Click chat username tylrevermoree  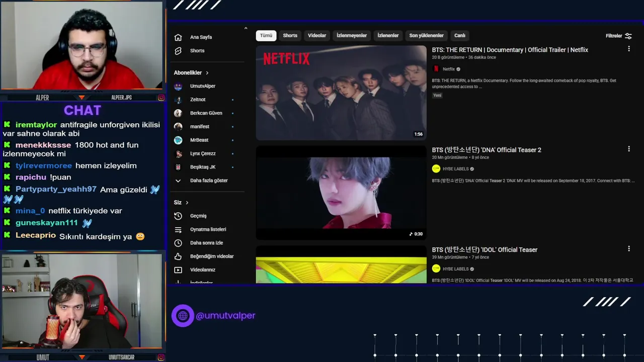44,166
